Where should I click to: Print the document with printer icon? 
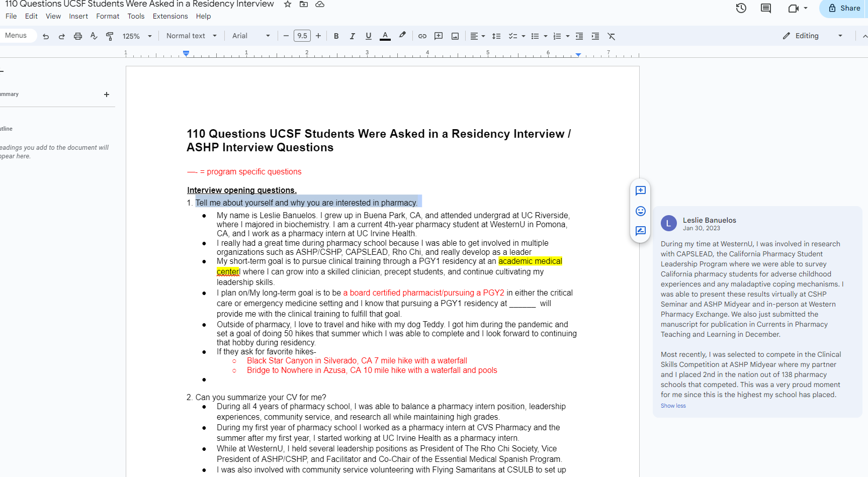pyautogui.click(x=78, y=36)
